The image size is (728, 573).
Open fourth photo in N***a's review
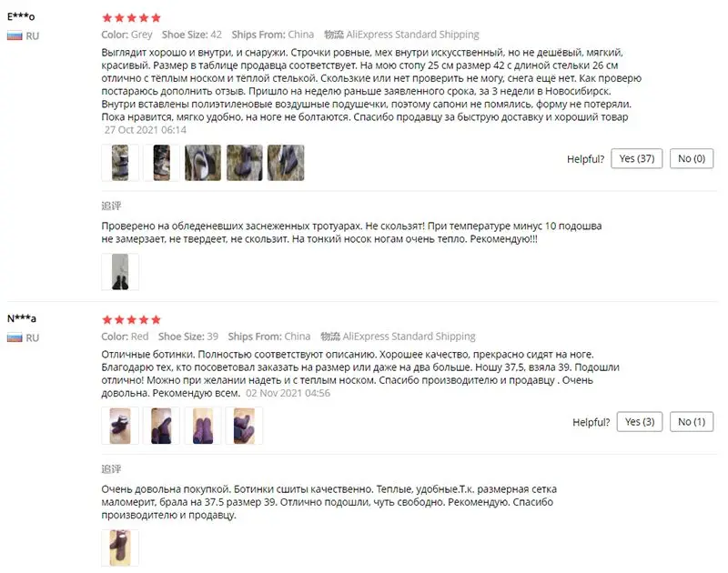pyautogui.click(x=244, y=426)
